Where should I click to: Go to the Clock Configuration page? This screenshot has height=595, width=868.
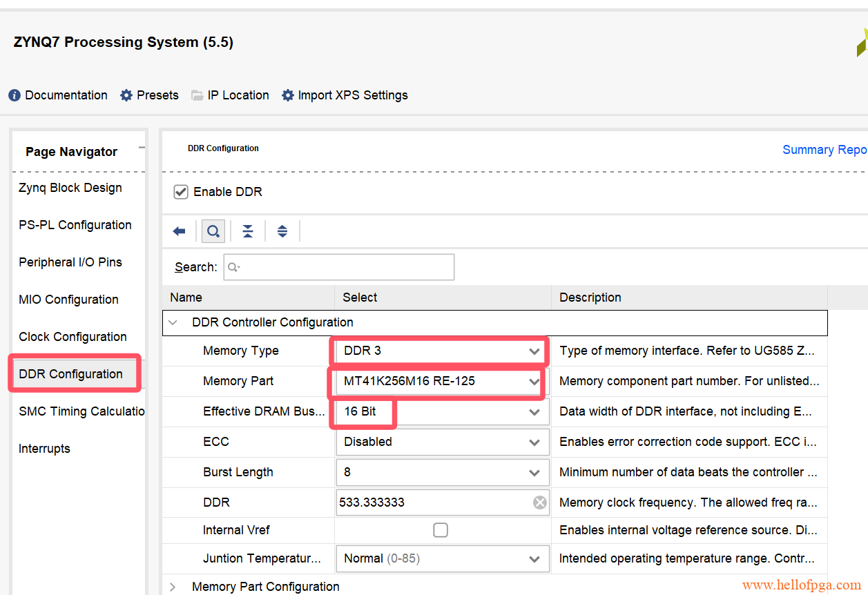[73, 337]
